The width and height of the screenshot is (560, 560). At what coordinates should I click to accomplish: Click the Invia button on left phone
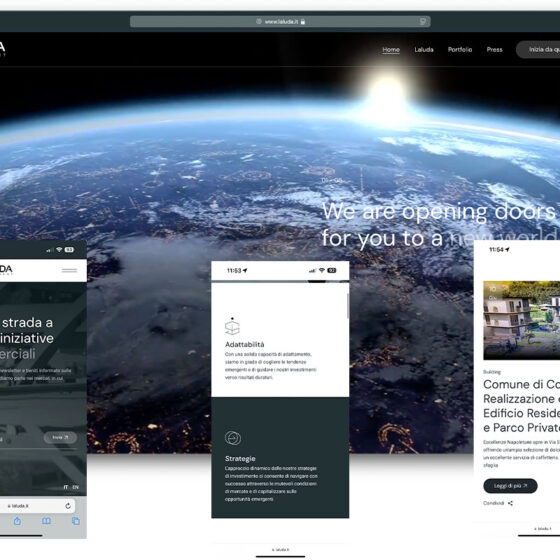click(x=60, y=438)
